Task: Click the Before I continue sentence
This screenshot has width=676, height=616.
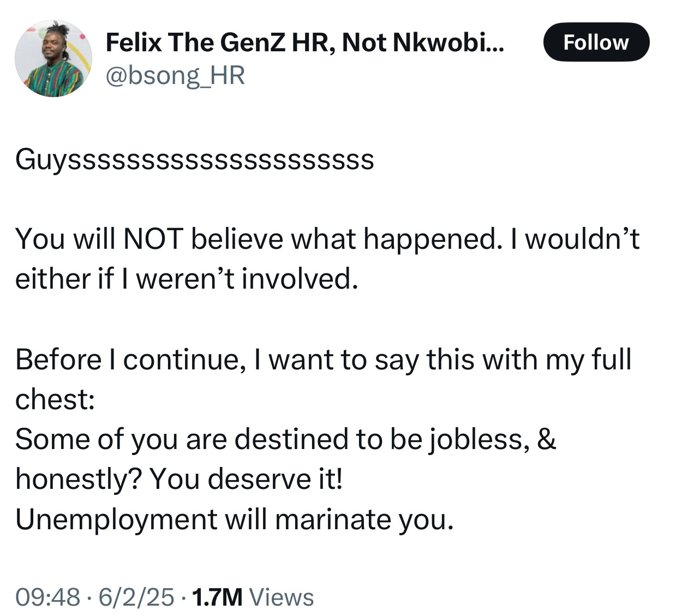Action: tap(324, 360)
